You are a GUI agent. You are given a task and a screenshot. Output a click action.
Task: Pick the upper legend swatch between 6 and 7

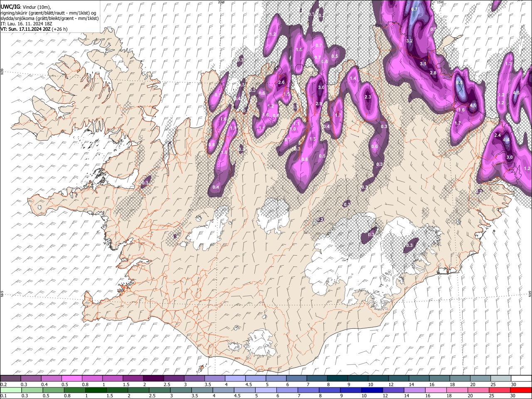pyautogui.click(x=296, y=379)
